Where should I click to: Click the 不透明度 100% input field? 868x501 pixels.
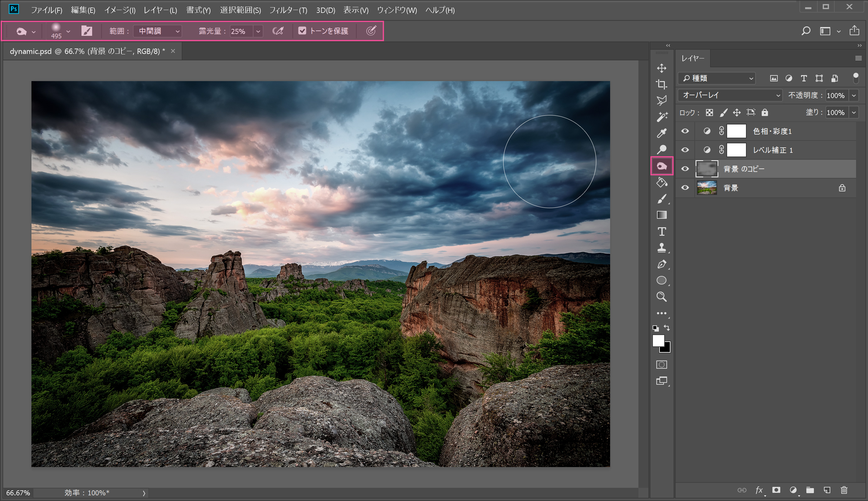(x=836, y=95)
